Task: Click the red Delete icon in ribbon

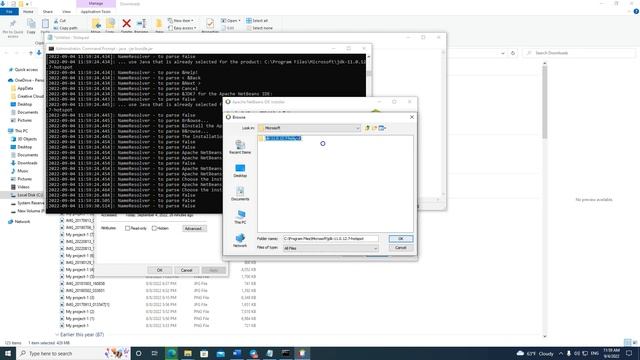Action: [127, 24]
